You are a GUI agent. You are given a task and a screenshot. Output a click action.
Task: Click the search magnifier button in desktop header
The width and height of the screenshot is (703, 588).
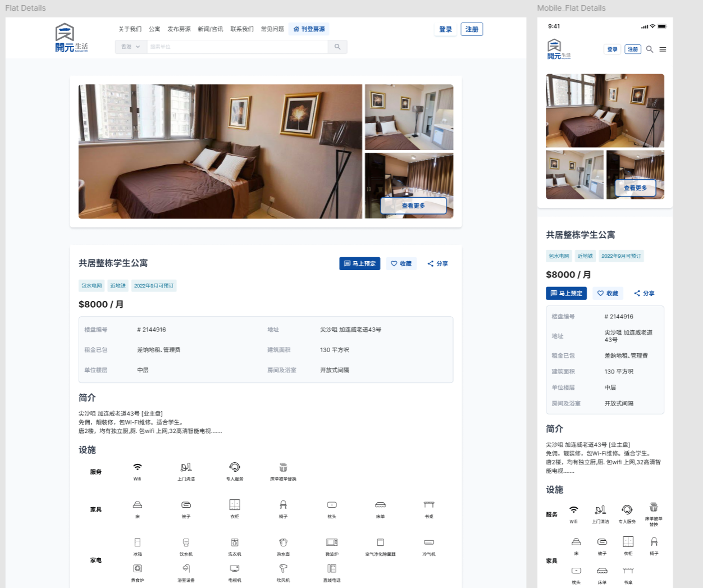(337, 47)
